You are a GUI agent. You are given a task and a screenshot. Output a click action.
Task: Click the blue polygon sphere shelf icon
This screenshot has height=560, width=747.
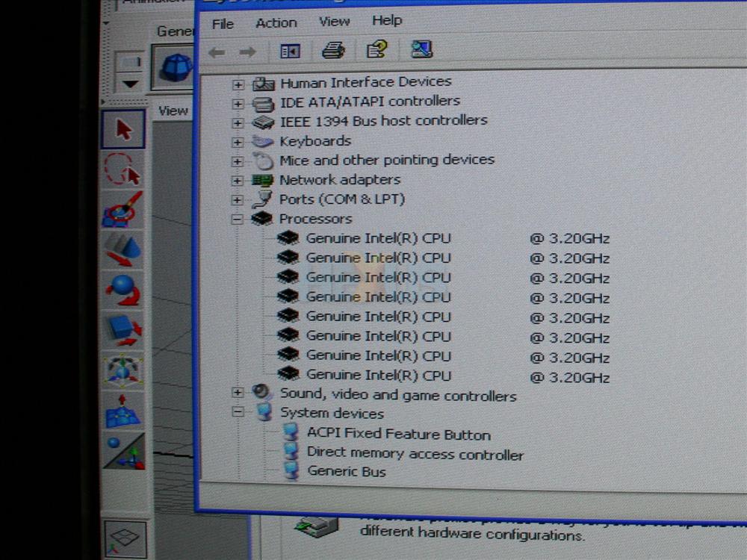175,68
